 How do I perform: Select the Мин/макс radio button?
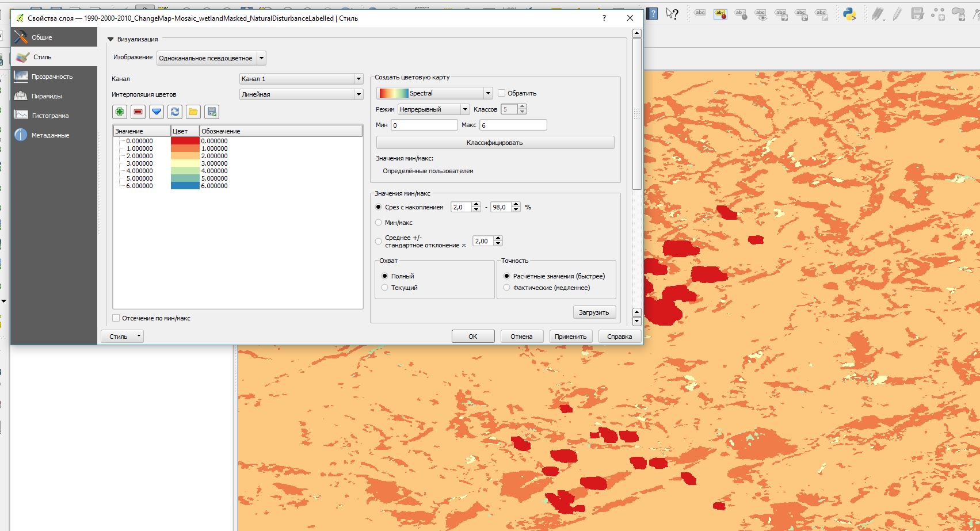379,223
